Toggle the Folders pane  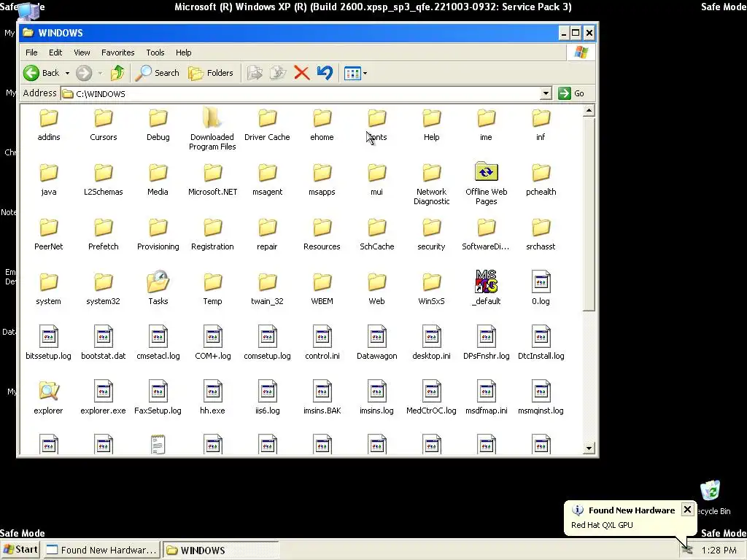[x=211, y=73]
